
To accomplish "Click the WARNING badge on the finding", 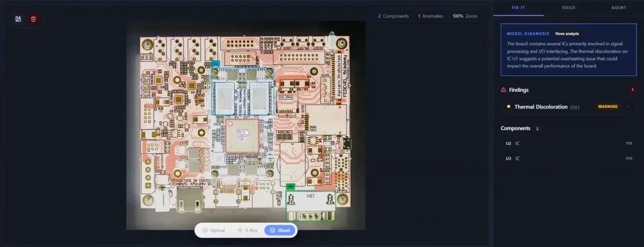I will (607, 107).
